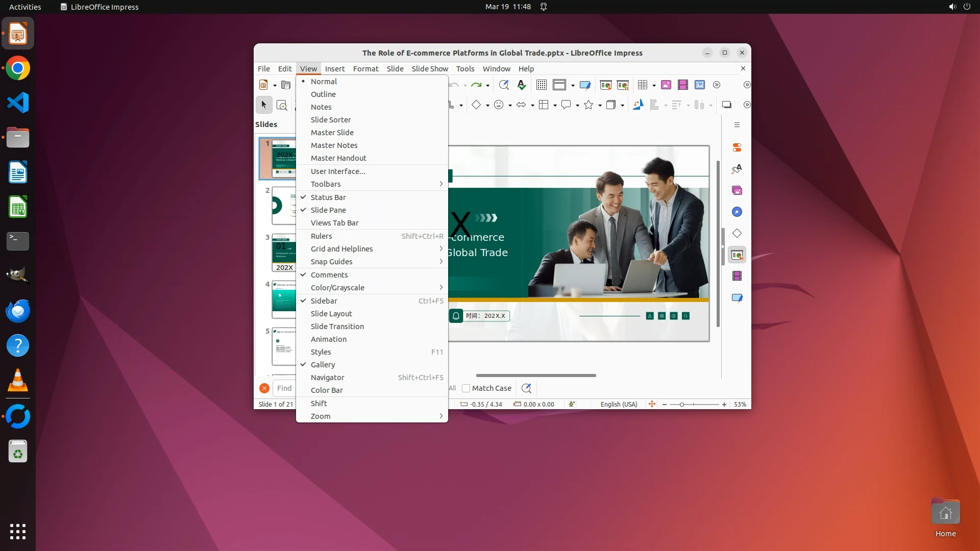Image resolution: width=980 pixels, height=551 pixels.
Task: Click the Spelling check toolbar icon
Action: click(521, 85)
